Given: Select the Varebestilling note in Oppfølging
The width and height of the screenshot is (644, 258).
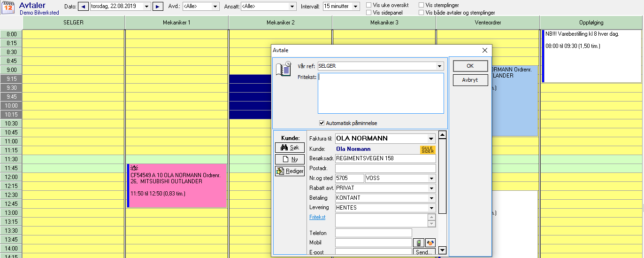Looking at the screenshot, I should (x=591, y=55).
